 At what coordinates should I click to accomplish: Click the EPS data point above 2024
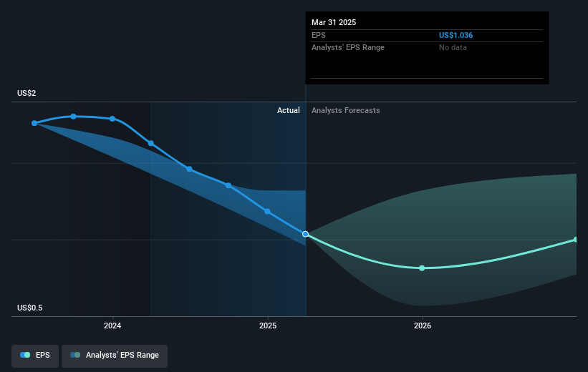pyautogui.click(x=112, y=119)
